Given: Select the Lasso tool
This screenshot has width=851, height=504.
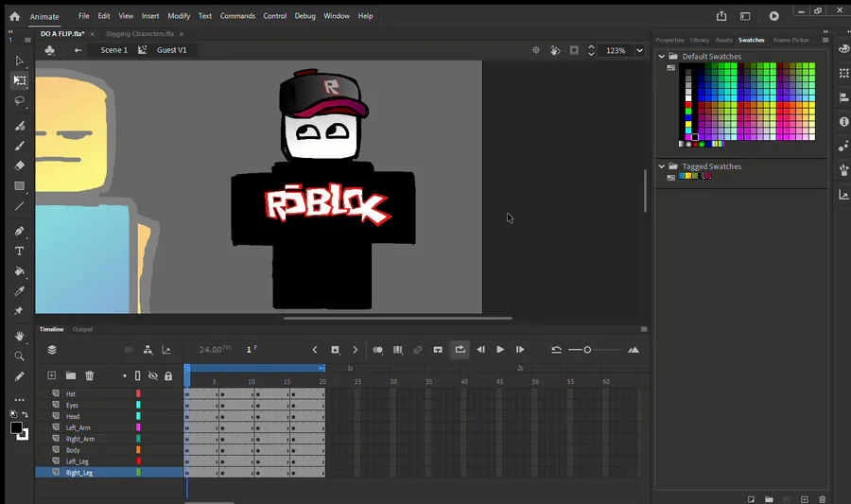Looking at the screenshot, I should tap(20, 101).
